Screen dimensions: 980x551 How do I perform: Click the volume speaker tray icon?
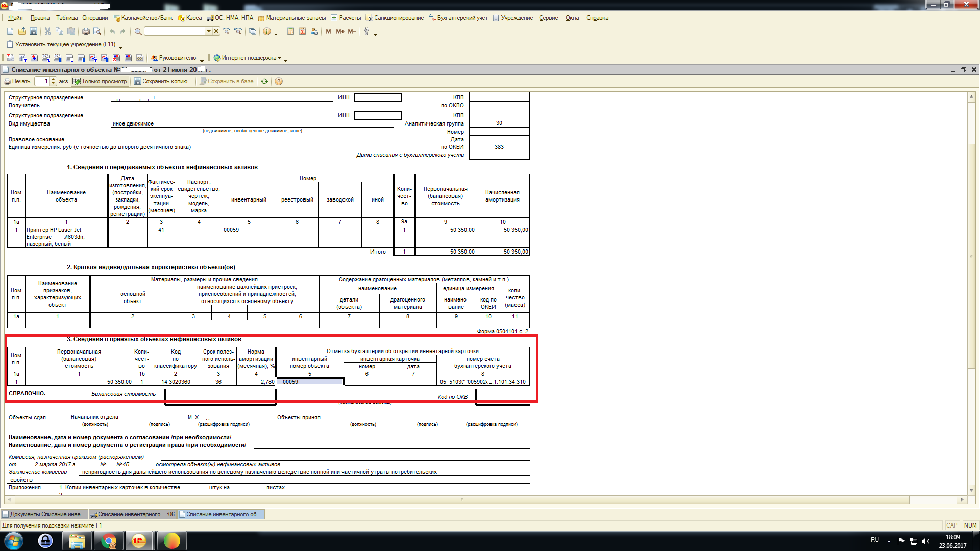pos(926,541)
